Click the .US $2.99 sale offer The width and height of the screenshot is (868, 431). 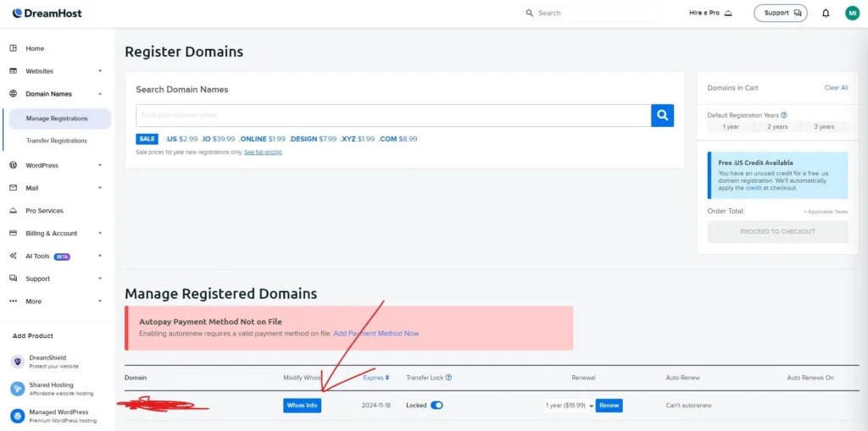pyautogui.click(x=181, y=139)
